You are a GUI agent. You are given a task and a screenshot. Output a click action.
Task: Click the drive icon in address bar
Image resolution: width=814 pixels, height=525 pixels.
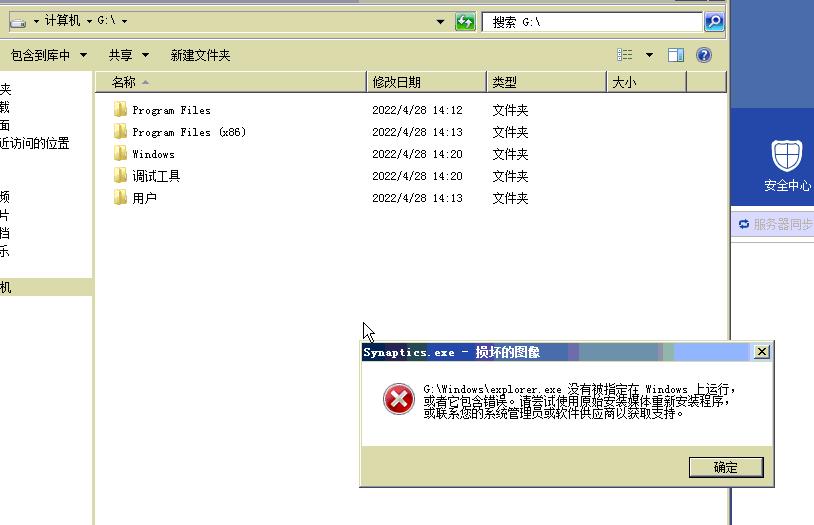(18, 22)
